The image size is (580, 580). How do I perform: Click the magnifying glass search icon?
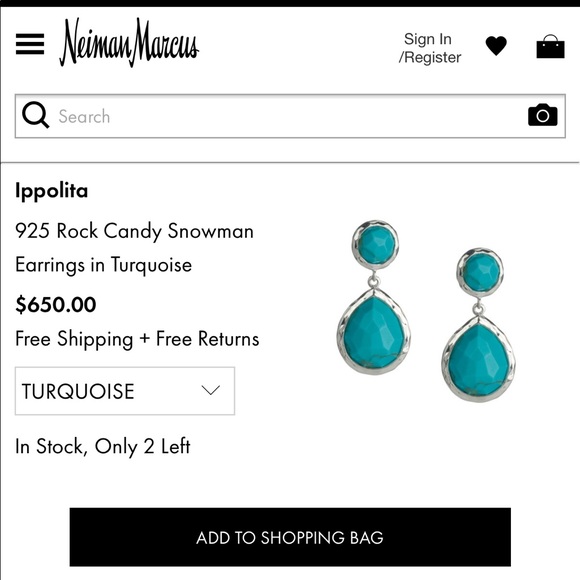[x=35, y=115]
